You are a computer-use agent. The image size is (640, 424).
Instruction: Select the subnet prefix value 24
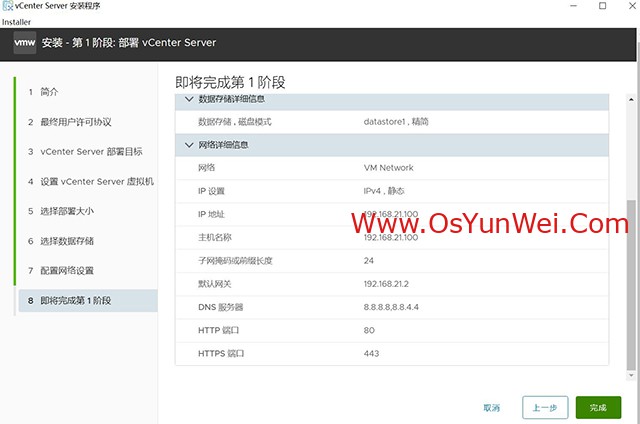(x=369, y=261)
